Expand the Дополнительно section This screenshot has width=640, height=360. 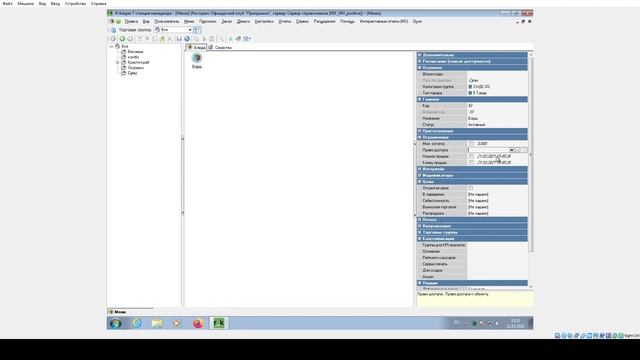(x=419, y=55)
